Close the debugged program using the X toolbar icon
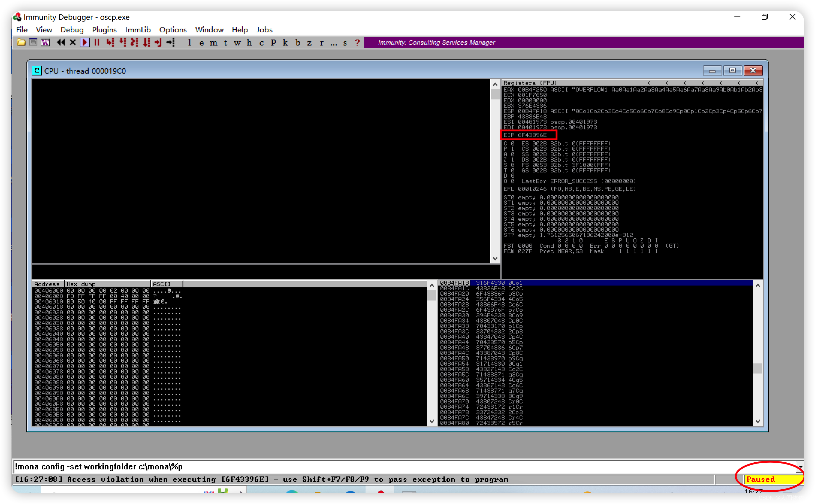This screenshot has height=504, width=815. pos(73,42)
